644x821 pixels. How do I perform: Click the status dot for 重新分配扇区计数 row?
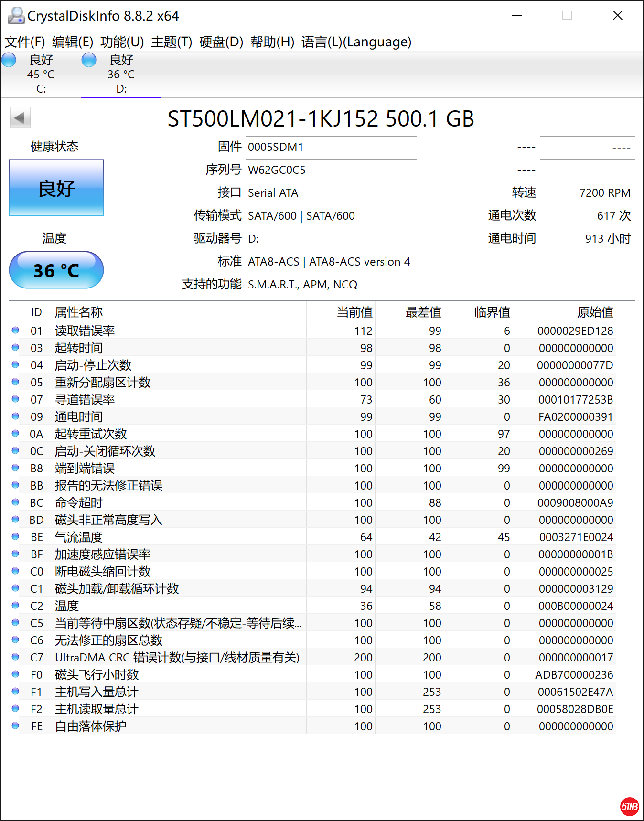click(x=15, y=382)
